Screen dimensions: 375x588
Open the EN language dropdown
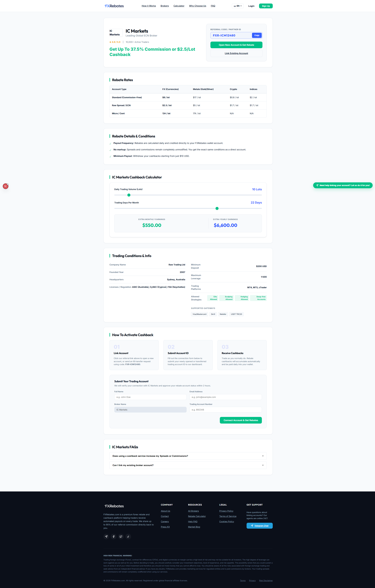click(238, 6)
